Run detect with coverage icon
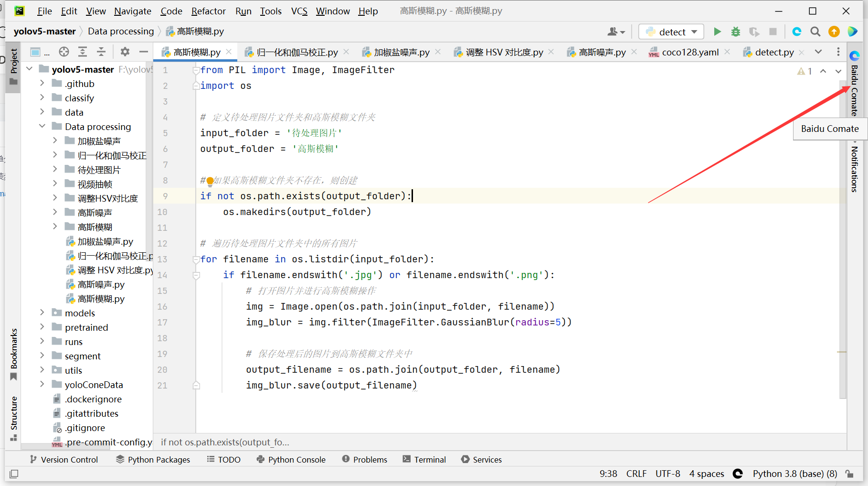Viewport: 868px width, 486px height. (754, 32)
